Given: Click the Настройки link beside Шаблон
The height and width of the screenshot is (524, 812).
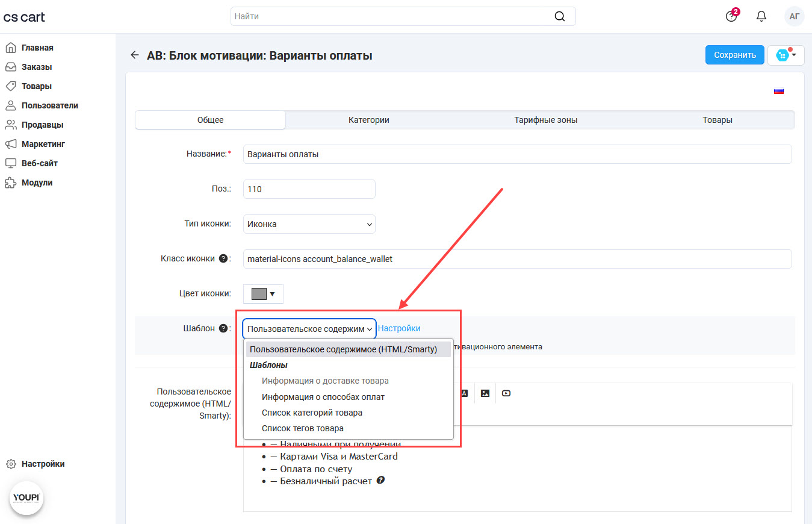Looking at the screenshot, I should (399, 328).
